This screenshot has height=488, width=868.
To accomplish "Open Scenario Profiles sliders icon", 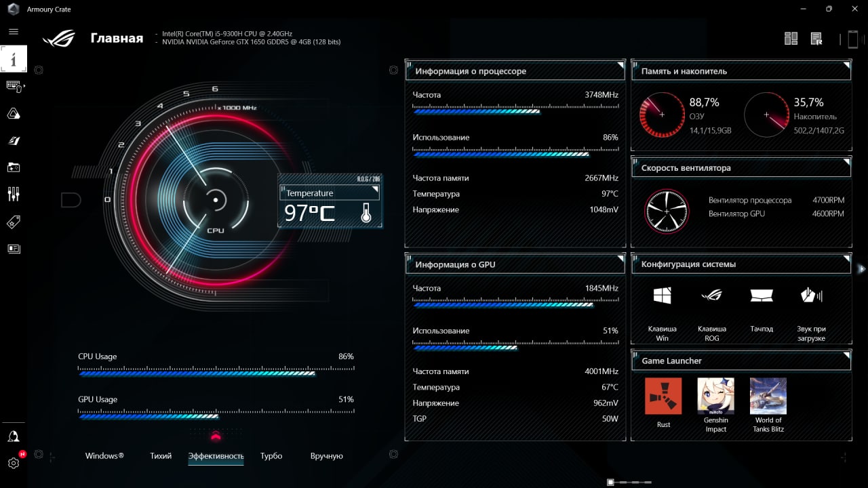I will [x=14, y=195].
